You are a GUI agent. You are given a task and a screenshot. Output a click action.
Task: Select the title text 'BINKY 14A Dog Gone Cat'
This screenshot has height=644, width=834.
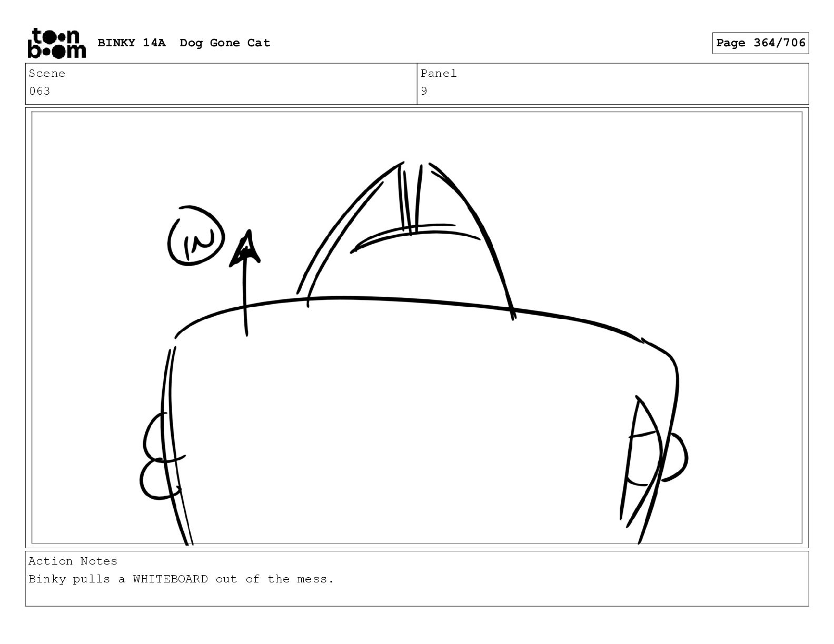[x=184, y=43]
